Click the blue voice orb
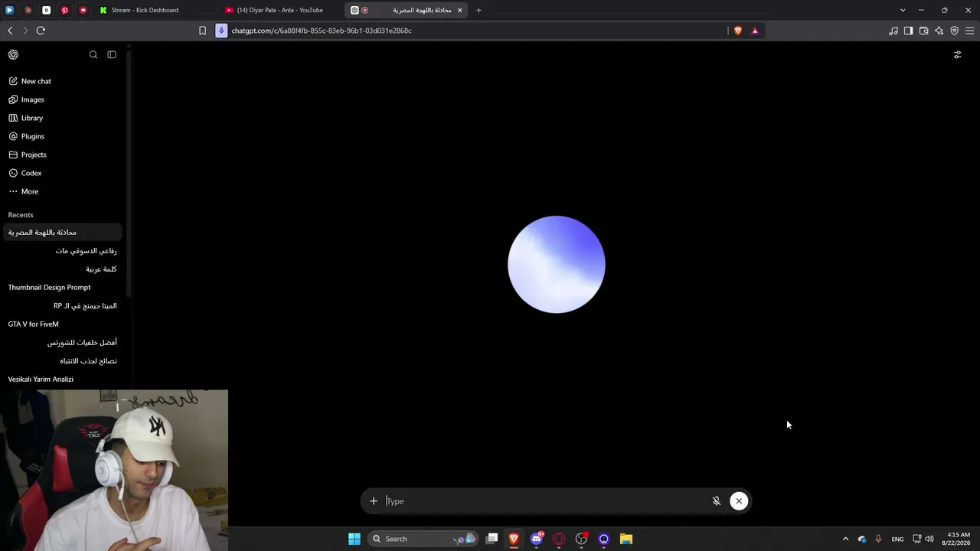Viewport: 980px width, 551px height. tap(557, 264)
